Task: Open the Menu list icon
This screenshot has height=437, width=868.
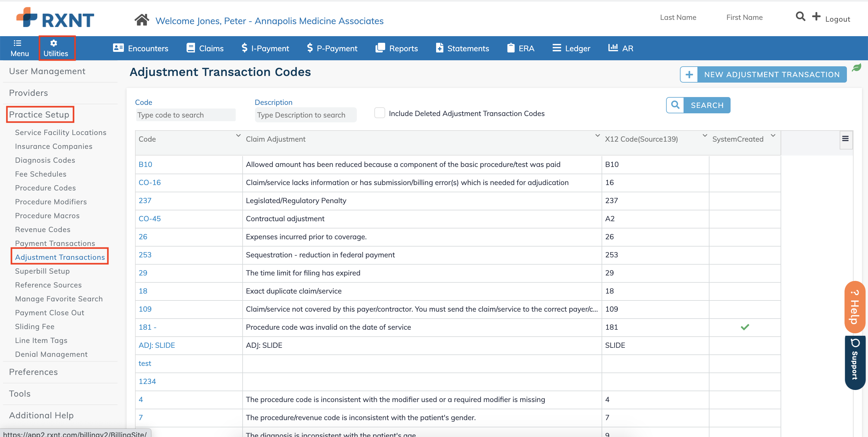Action: tap(17, 43)
